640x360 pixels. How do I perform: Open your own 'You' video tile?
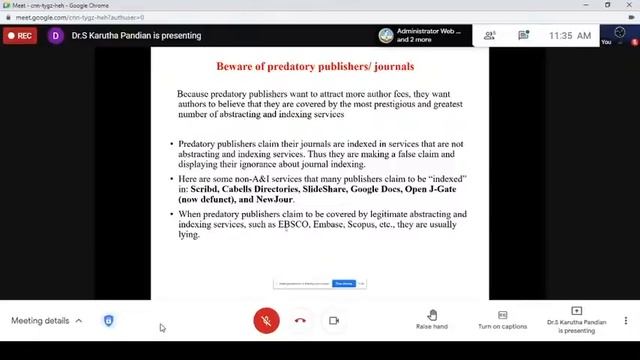coord(620,36)
